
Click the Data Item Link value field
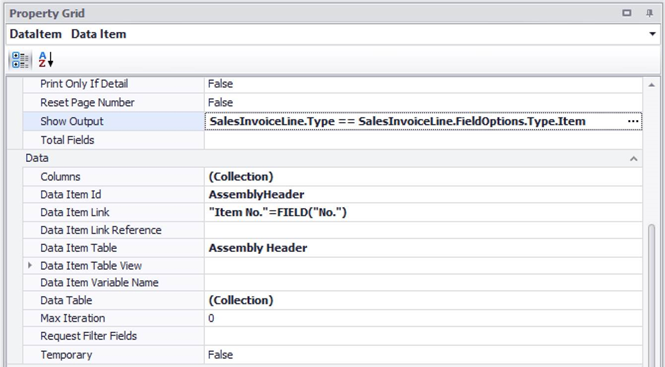pyautogui.click(x=423, y=212)
